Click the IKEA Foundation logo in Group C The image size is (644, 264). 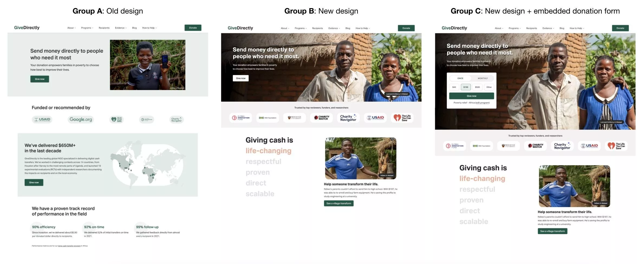coord(482,146)
